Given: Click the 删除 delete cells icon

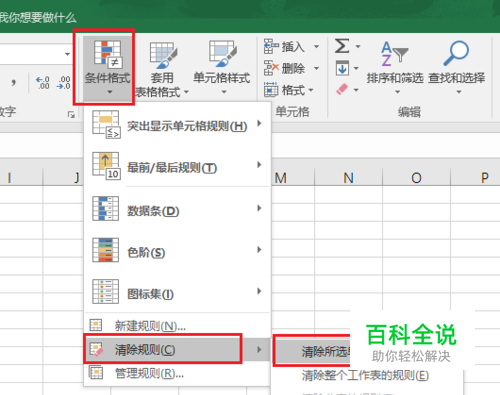Looking at the screenshot, I should (x=271, y=68).
